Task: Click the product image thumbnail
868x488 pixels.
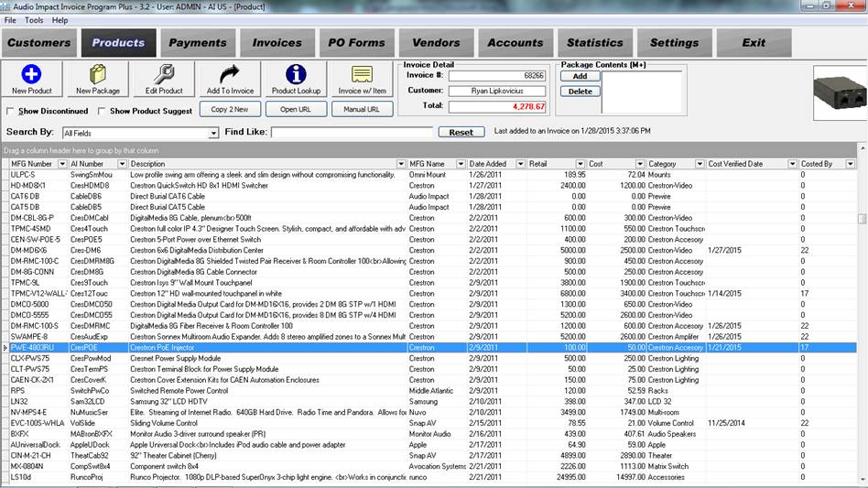Action: pyautogui.click(x=840, y=92)
